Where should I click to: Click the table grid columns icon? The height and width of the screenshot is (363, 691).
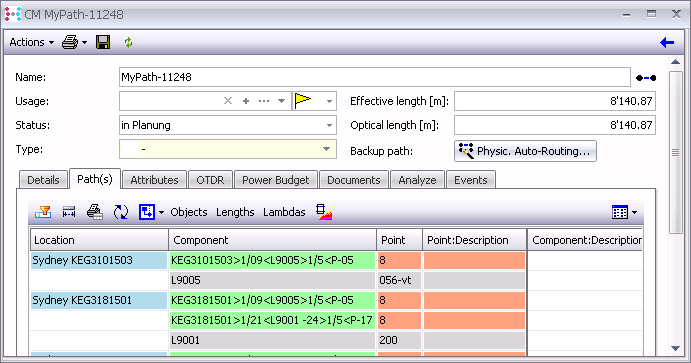[620, 212]
